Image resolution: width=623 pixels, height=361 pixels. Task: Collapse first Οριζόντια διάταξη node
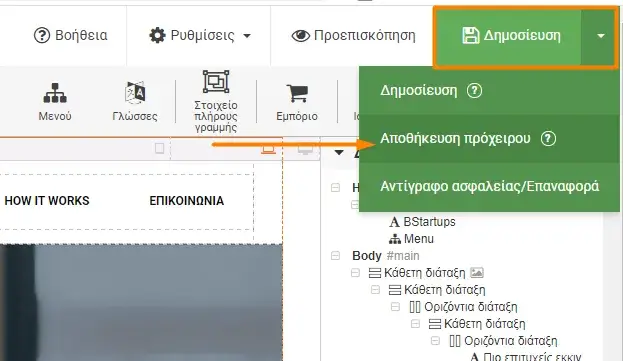(395, 307)
